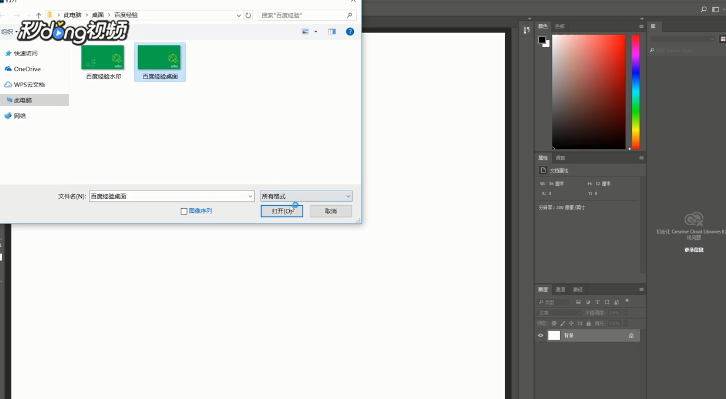The image size is (726, 399).
Task: Click the blue help icon in dialog
Action: pos(350,31)
